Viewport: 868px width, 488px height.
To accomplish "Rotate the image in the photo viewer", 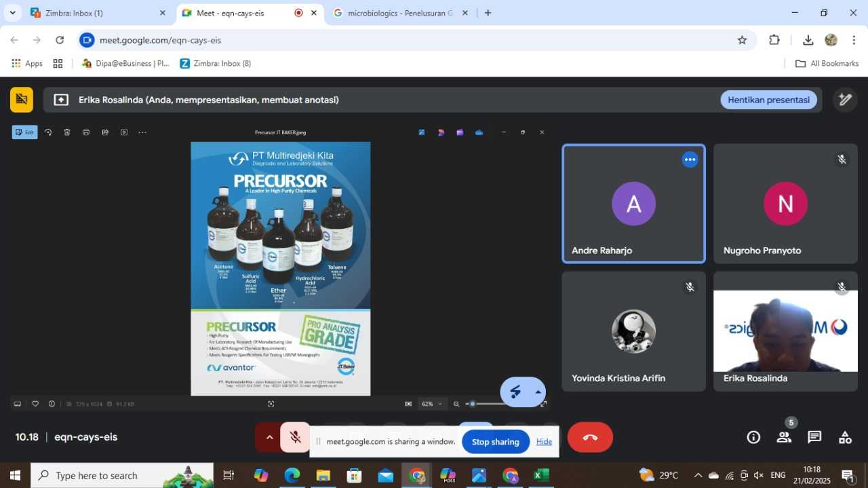I will 48,132.
